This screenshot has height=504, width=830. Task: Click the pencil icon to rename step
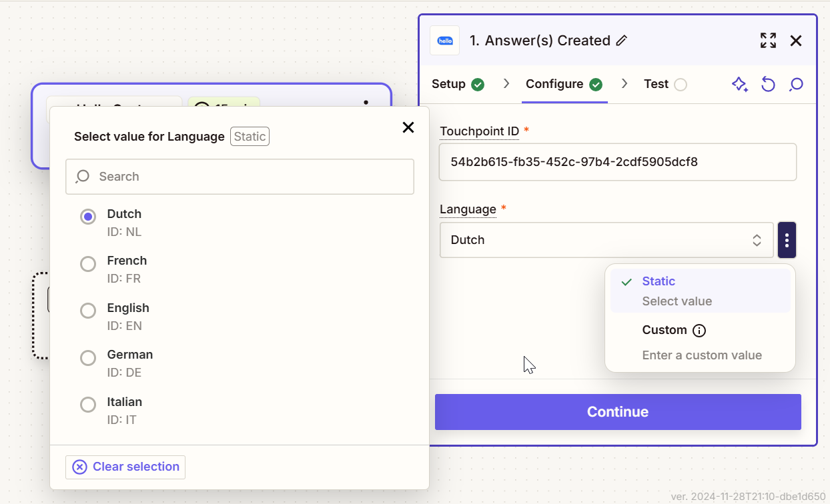click(622, 41)
